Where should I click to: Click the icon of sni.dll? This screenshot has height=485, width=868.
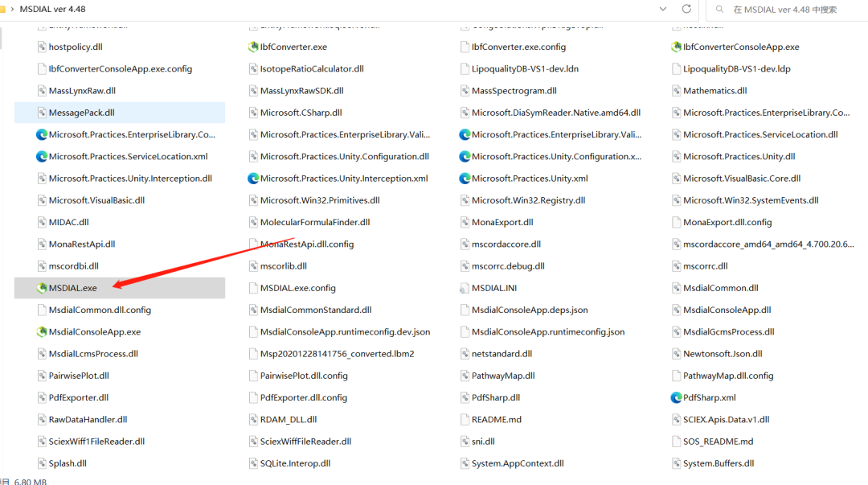coord(465,442)
